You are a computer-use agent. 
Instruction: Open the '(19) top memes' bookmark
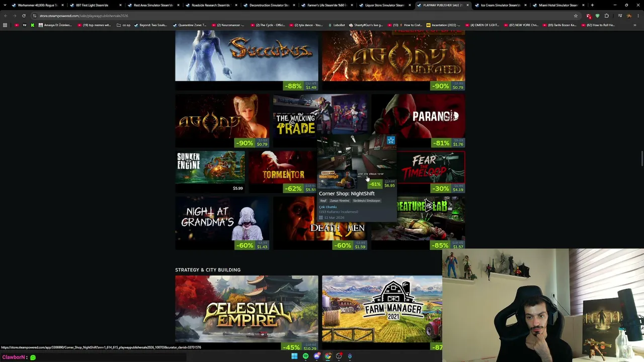94,25
